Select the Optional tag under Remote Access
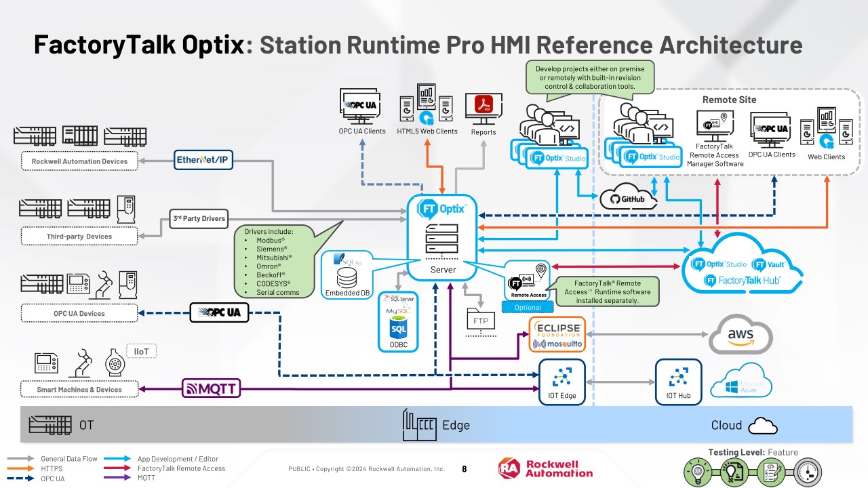The image size is (868, 488). [x=528, y=307]
